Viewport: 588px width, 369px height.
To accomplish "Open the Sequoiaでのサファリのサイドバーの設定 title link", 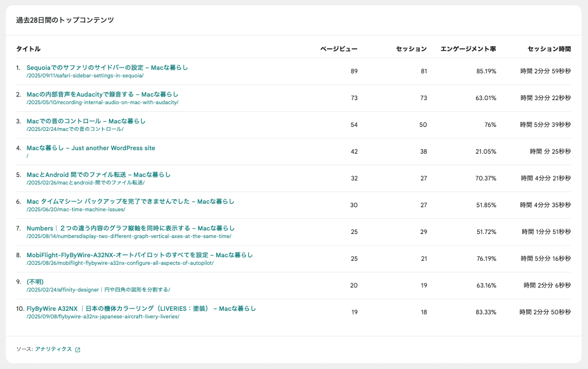I will tap(107, 68).
